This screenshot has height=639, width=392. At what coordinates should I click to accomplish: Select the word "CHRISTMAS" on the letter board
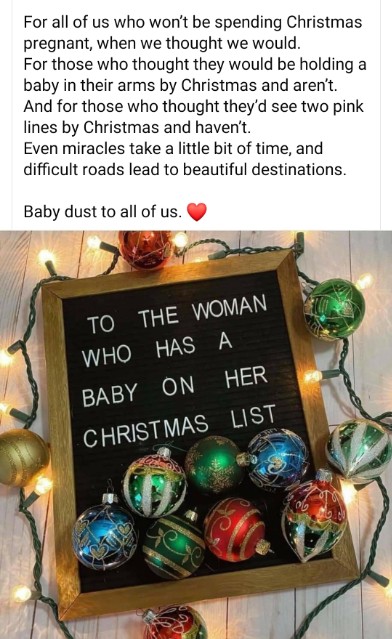click(x=145, y=432)
